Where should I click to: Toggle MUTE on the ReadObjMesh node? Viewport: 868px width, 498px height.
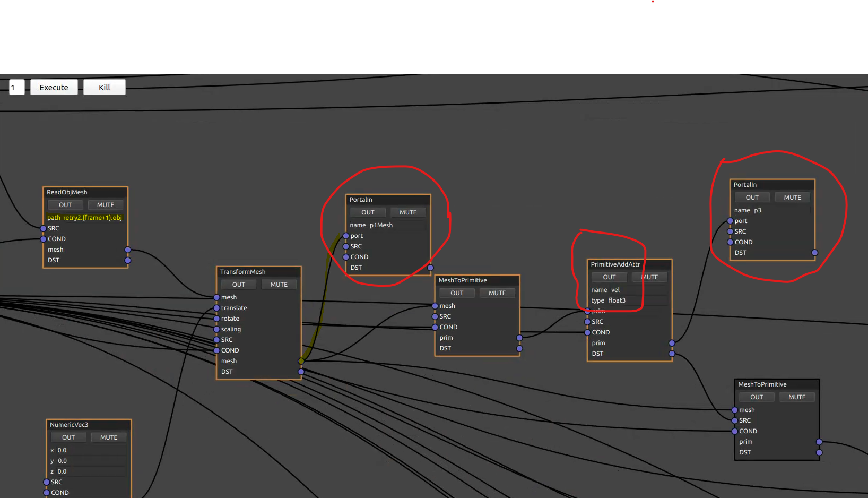(106, 205)
